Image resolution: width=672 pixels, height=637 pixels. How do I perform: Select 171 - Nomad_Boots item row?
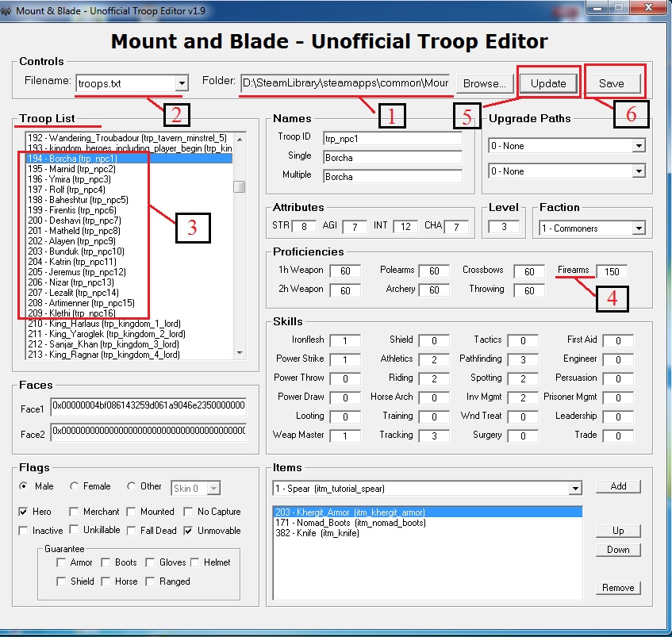(x=428, y=523)
